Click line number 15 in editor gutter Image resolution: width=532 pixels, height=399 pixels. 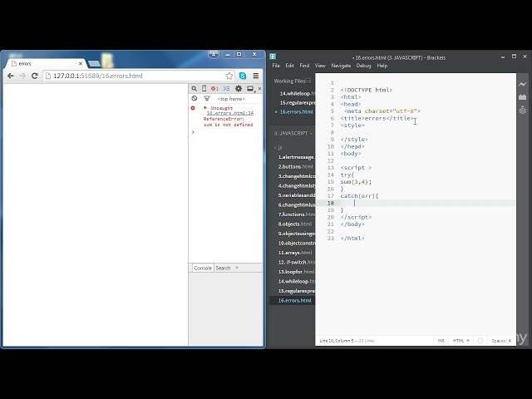[x=331, y=182]
